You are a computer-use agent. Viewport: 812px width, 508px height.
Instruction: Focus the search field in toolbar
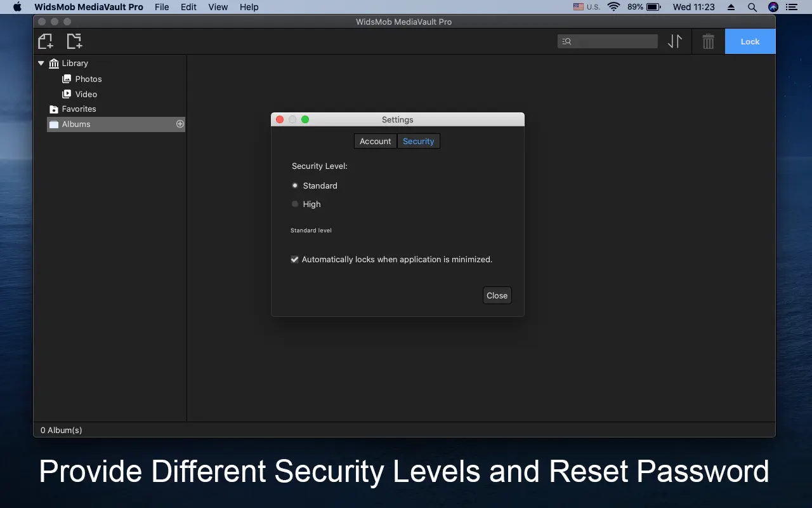click(x=608, y=41)
